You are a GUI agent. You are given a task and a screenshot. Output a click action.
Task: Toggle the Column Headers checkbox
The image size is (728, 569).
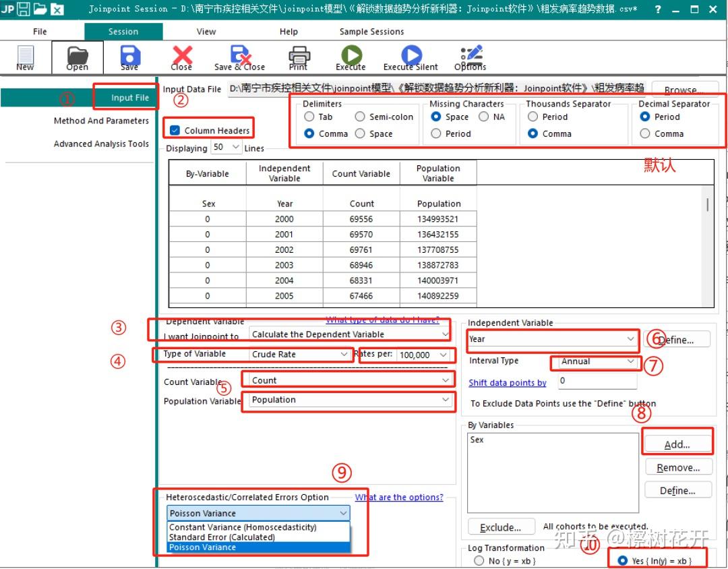click(x=175, y=131)
